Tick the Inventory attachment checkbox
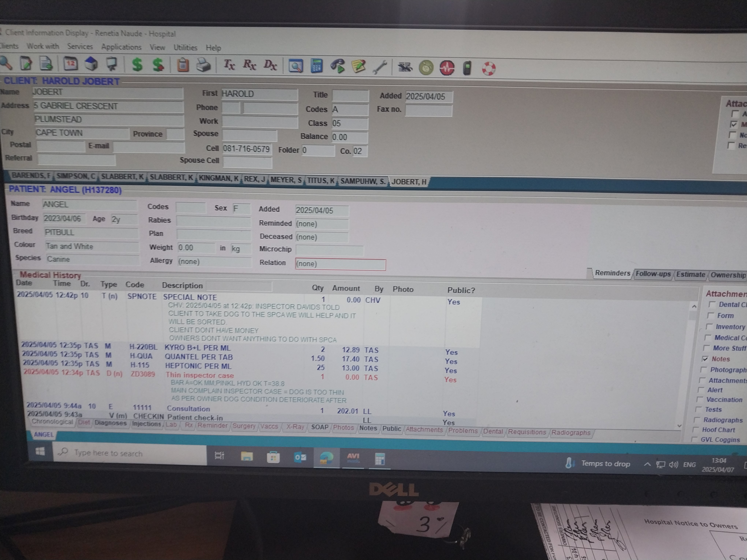The height and width of the screenshot is (560, 747). [709, 327]
